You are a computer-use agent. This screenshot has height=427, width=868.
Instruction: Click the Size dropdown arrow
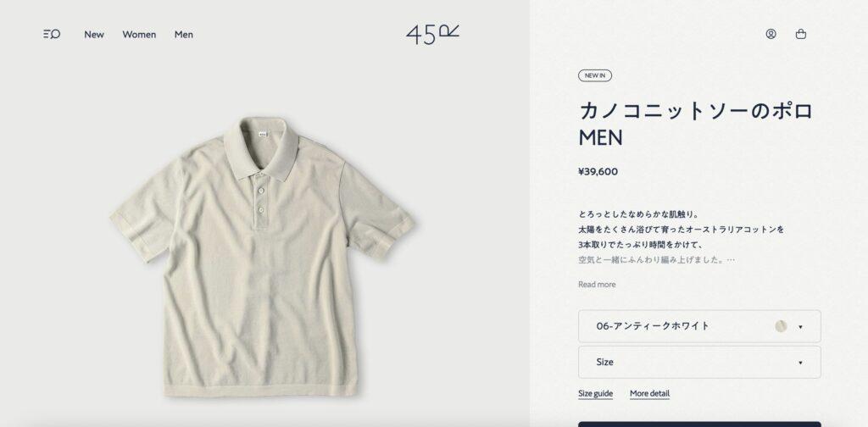click(800, 363)
